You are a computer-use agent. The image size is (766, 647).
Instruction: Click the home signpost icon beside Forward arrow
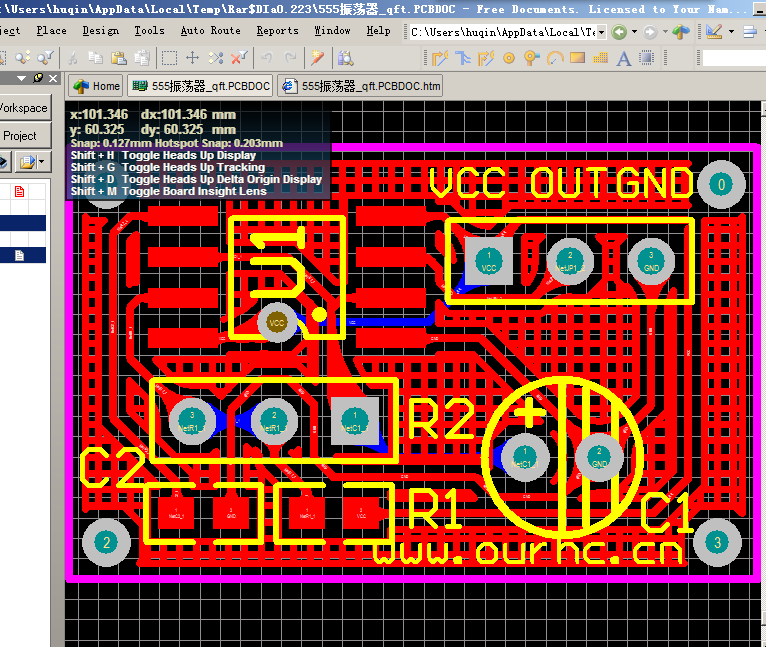click(x=681, y=32)
